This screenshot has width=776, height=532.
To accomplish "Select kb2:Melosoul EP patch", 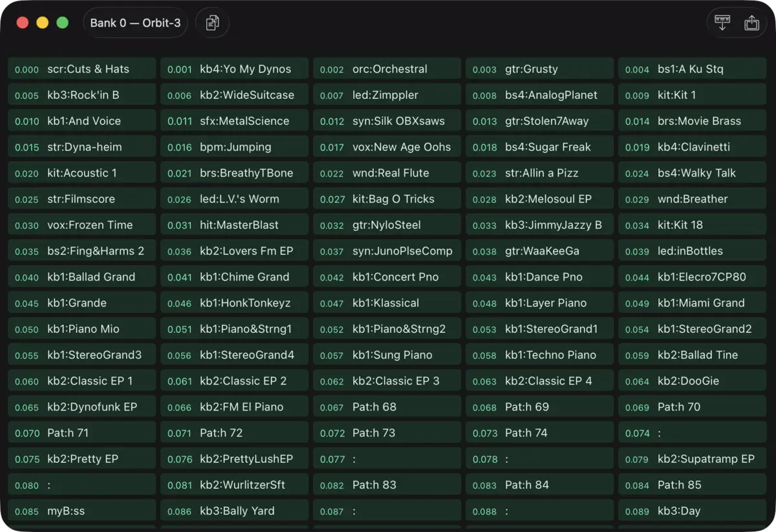I will pyautogui.click(x=540, y=199).
